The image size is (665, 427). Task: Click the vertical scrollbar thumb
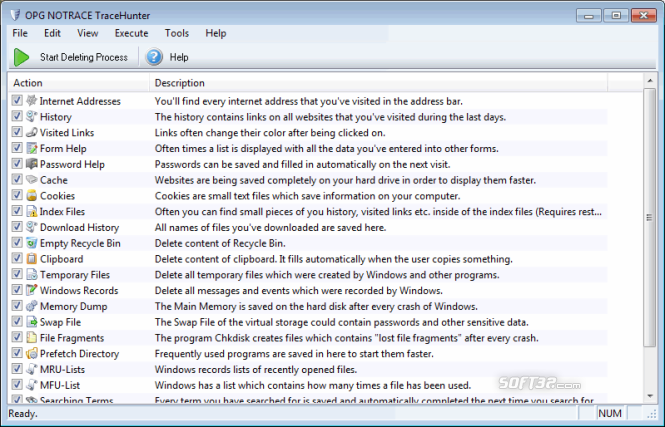[650, 217]
